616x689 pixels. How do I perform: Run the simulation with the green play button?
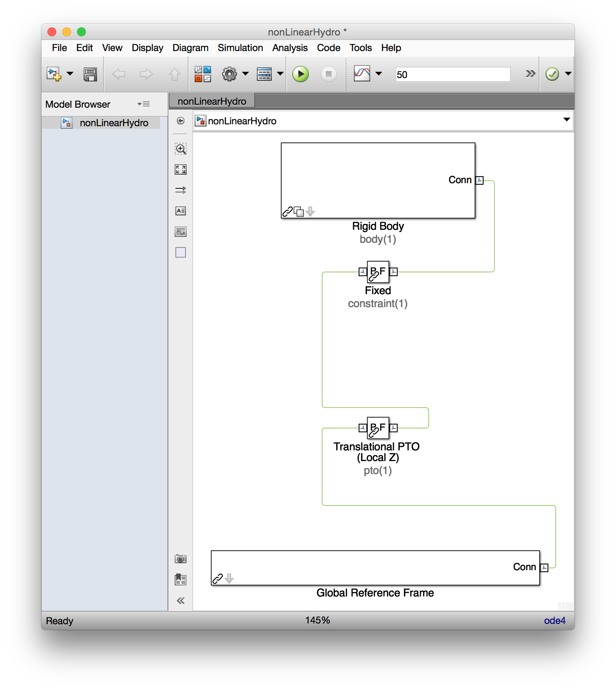click(x=301, y=74)
